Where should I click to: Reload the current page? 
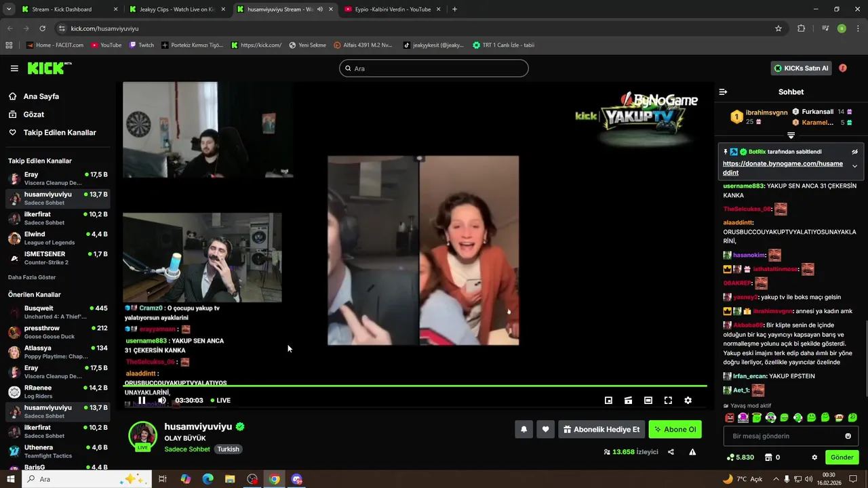(x=42, y=28)
